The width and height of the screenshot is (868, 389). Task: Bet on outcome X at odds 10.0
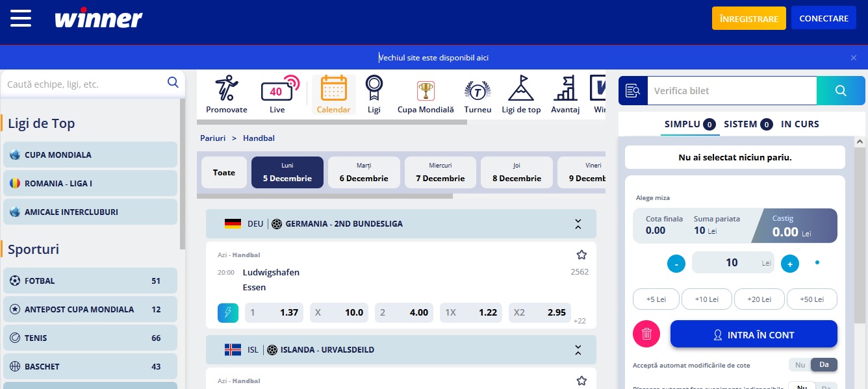coord(339,312)
